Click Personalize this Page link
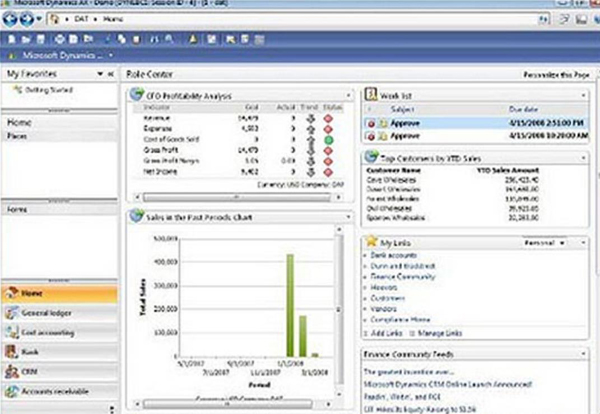 point(556,75)
